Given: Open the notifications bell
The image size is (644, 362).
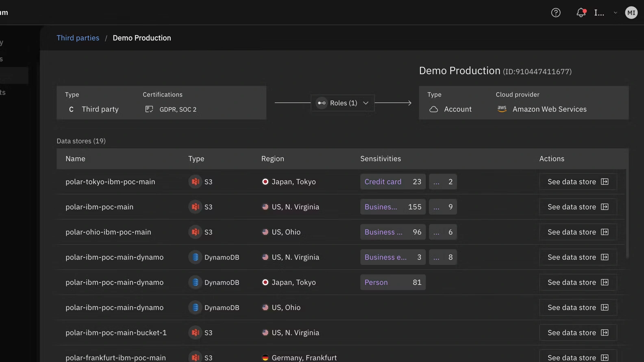Looking at the screenshot, I should (581, 13).
